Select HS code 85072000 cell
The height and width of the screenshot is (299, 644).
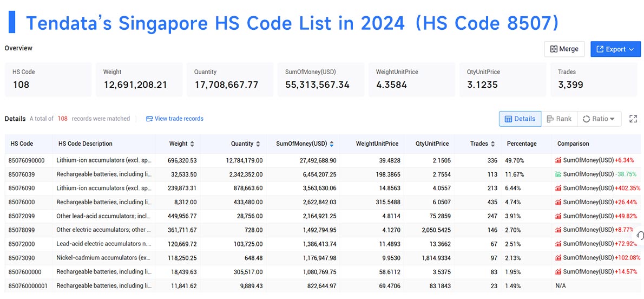click(21, 244)
